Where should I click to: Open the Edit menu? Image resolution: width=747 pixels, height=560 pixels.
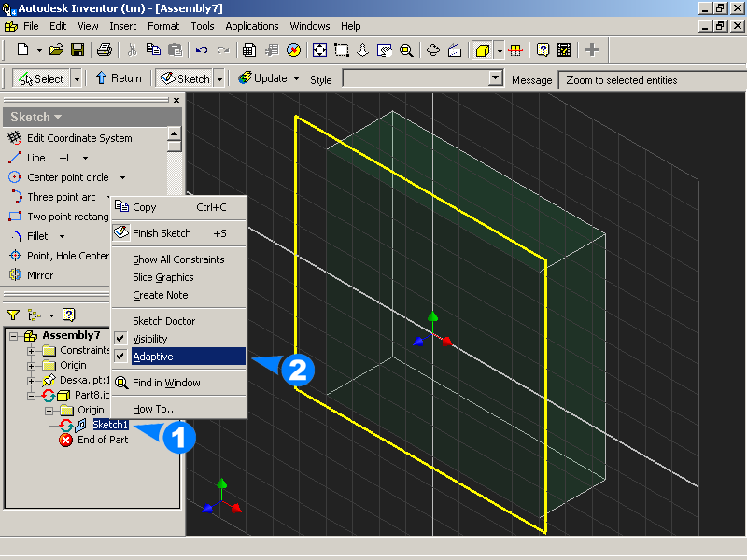point(58,26)
